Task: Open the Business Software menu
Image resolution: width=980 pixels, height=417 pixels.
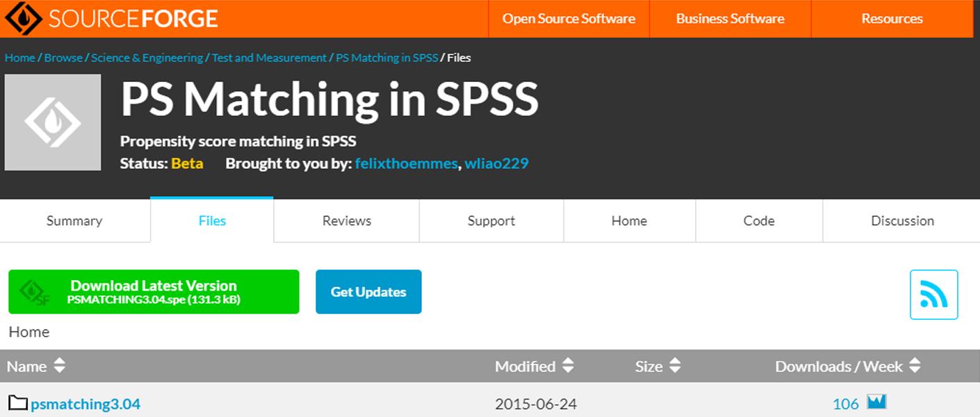Action: click(730, 19)
